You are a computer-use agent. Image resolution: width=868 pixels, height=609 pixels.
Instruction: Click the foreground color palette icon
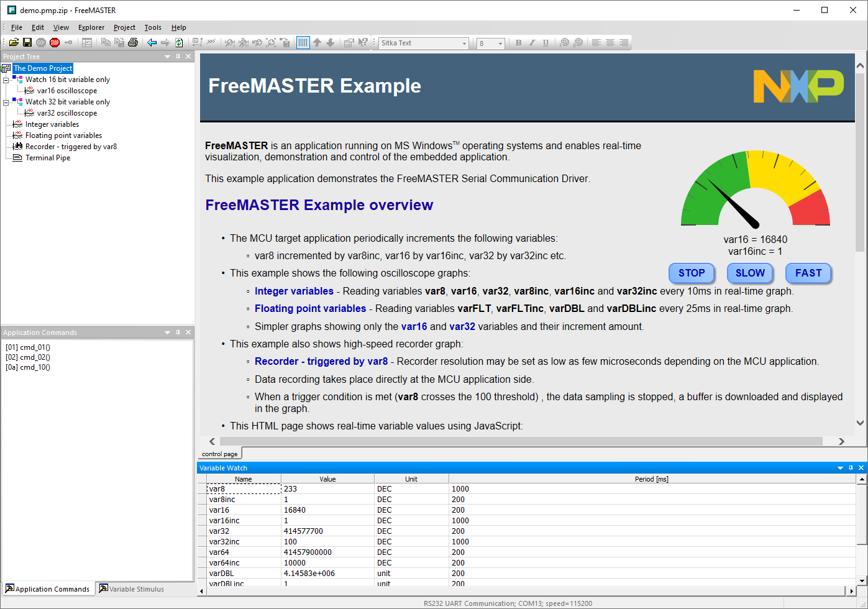[x=564, y=43]
